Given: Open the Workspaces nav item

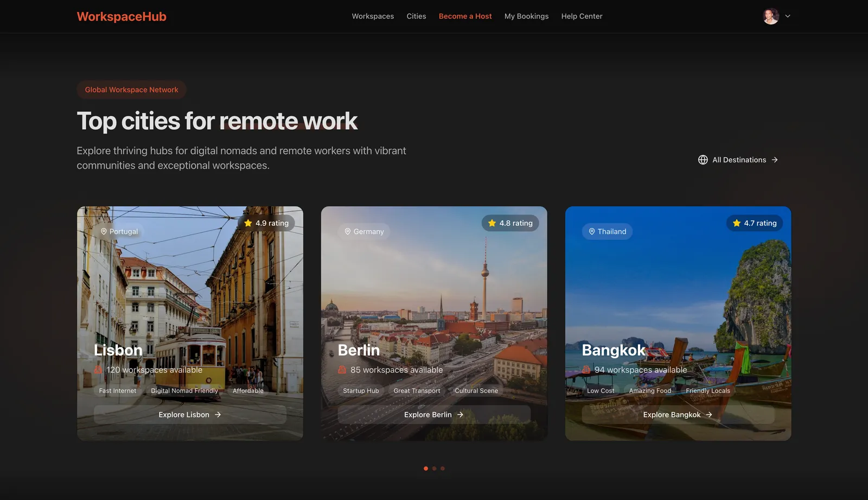Looking at the screenshot, I should coord(373,16).
